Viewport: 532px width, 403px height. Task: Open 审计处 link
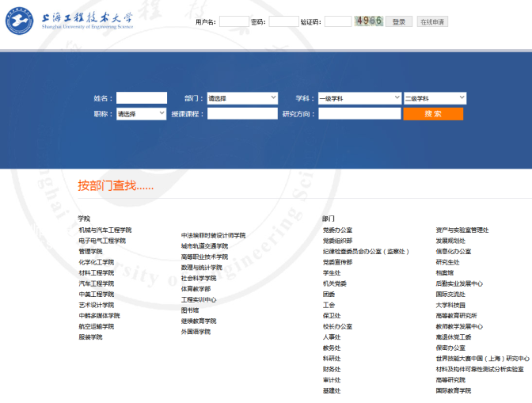click(x=332, y=380)
